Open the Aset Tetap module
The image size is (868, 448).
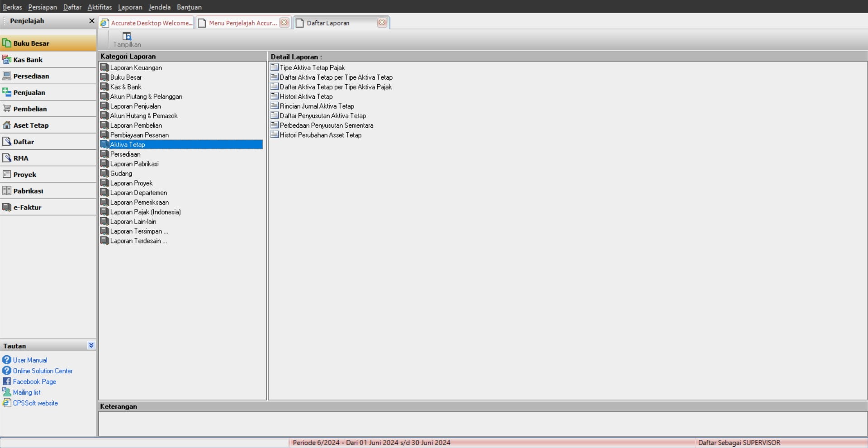31,125
